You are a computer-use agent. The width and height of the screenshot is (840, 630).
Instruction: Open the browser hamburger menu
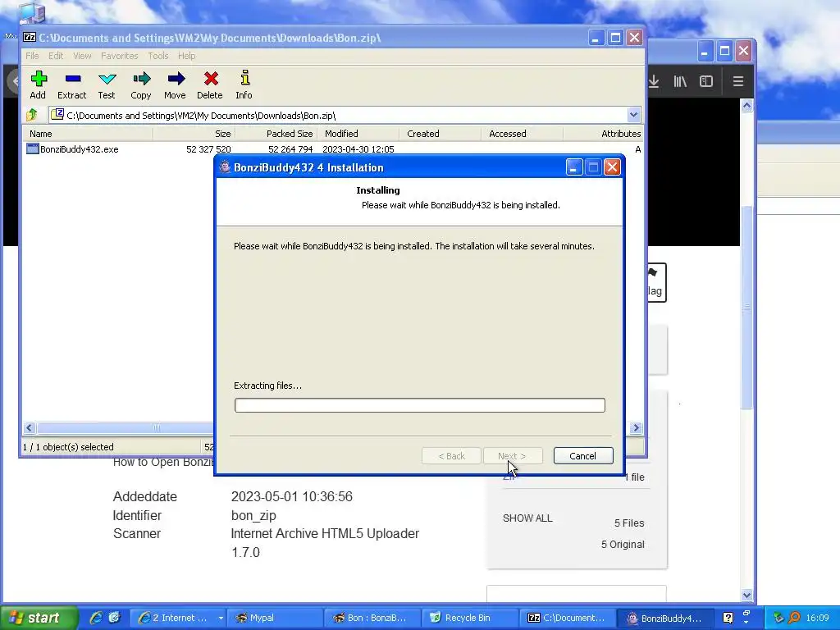[738, 81]
